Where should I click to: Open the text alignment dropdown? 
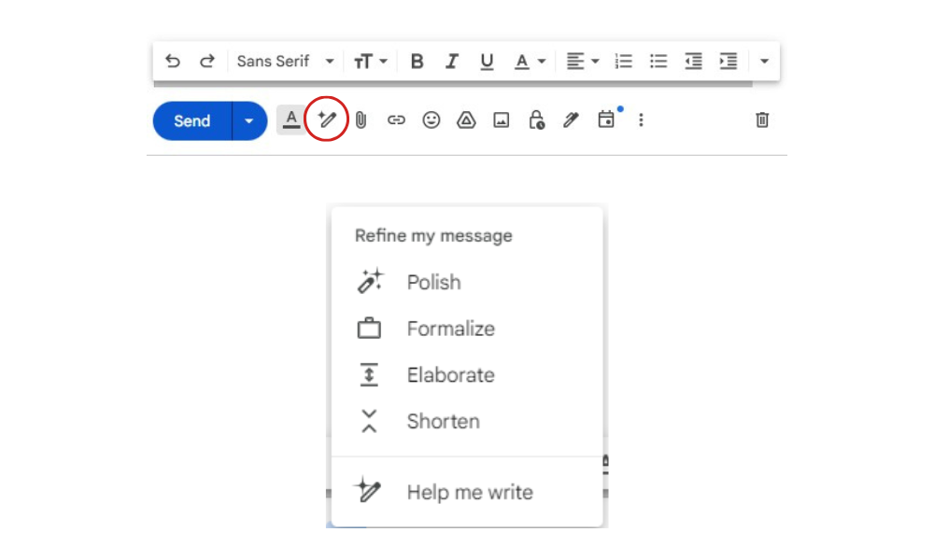click(x=582, y=61)
